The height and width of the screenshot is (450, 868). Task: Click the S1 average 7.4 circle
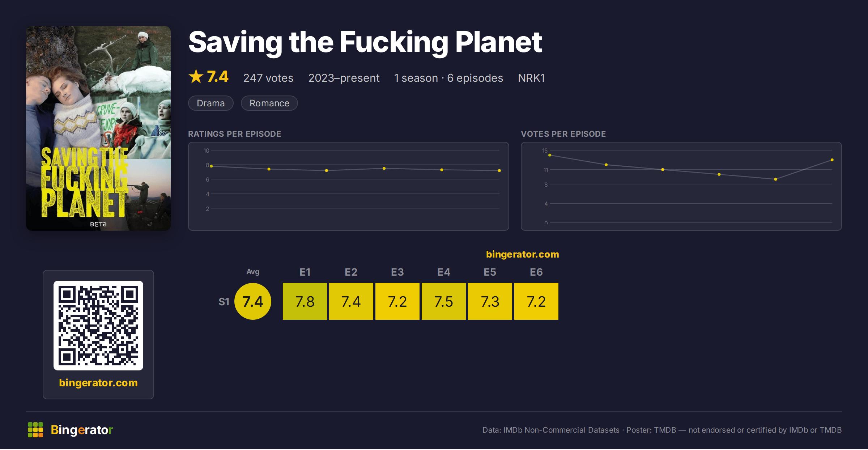point(253,301)
